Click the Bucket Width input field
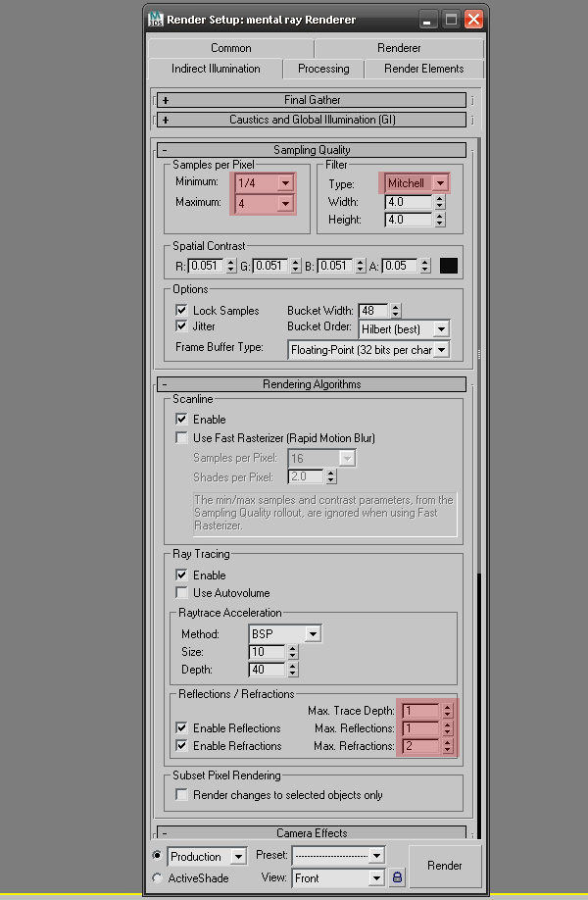The height and width of the screenshot is (900, 588). click(373, 310)
